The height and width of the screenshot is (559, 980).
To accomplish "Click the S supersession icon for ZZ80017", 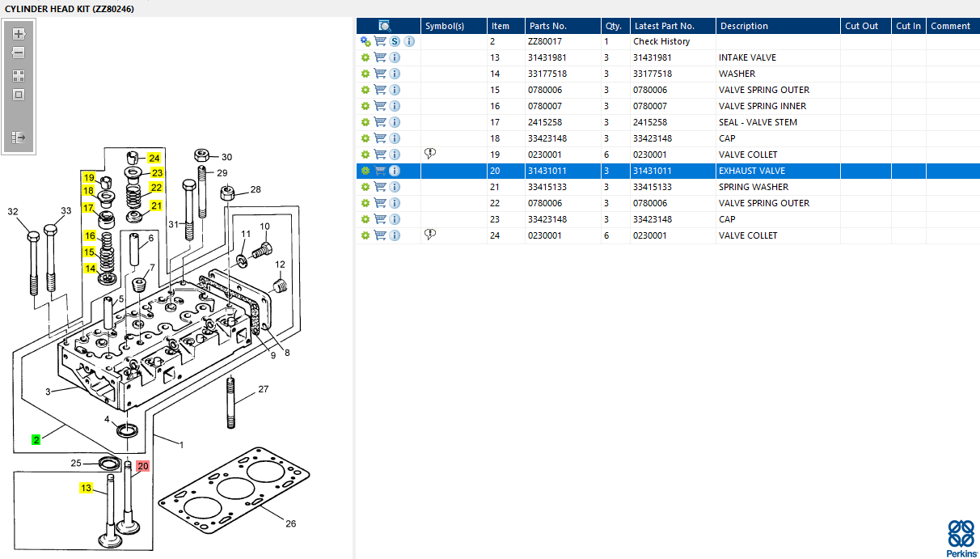I will click(395, 41).
